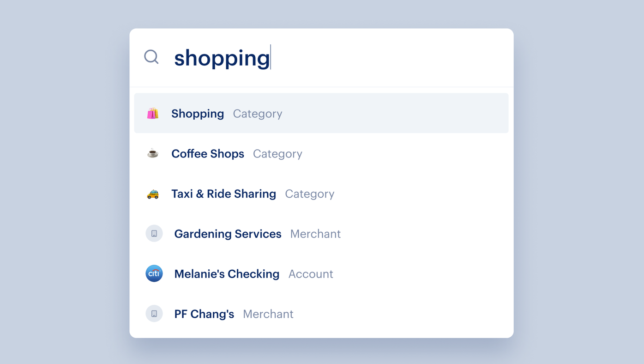Click the Category label beside Shopping

point(258,114)
